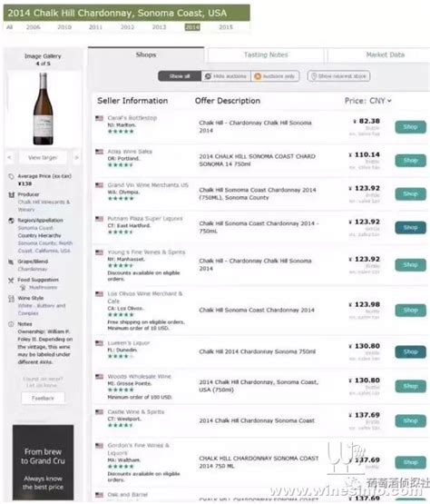Go to next gallery image arrow
Viewport: 430px width, 504px height.
pyautogui.click(x=76, y=157)
